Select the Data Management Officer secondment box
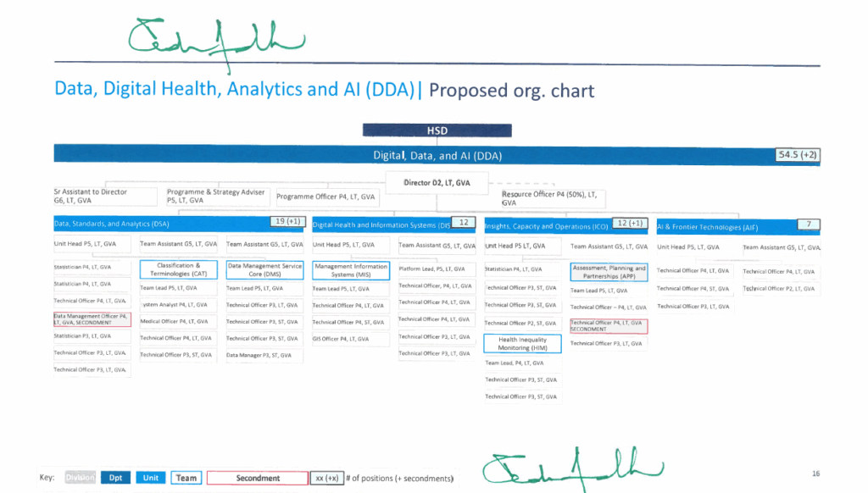 pyautogui.click(x=91, y=319)
